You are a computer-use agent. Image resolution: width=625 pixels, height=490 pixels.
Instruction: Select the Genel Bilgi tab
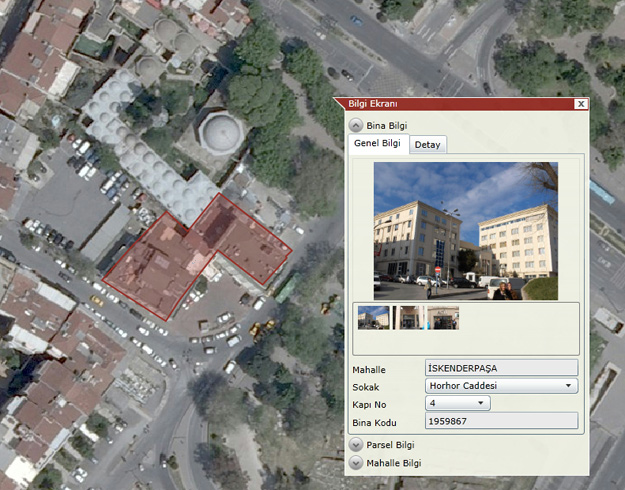[x=377, y=144]
